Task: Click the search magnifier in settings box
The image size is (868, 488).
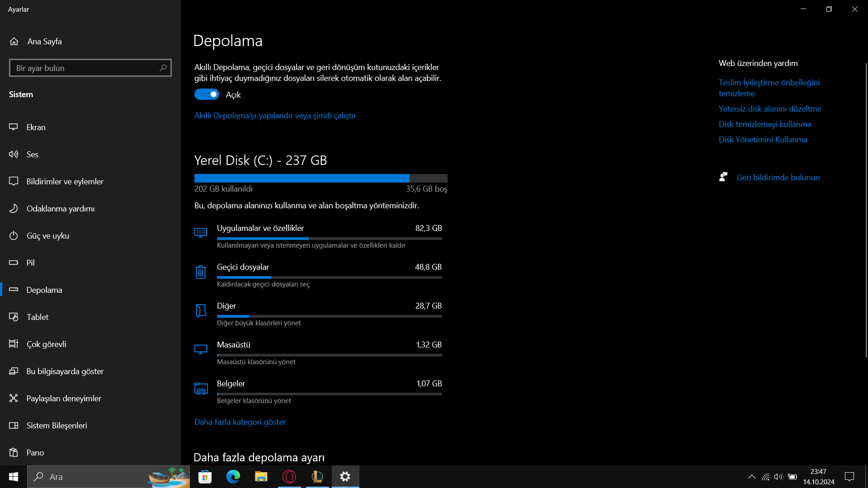Action: click(x=163, y=68)
